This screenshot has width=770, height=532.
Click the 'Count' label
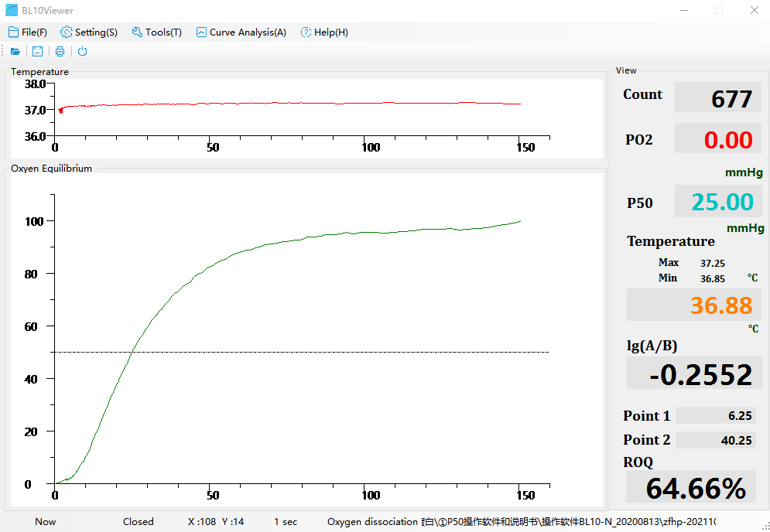pyautogui.click(x=643, y=94)
